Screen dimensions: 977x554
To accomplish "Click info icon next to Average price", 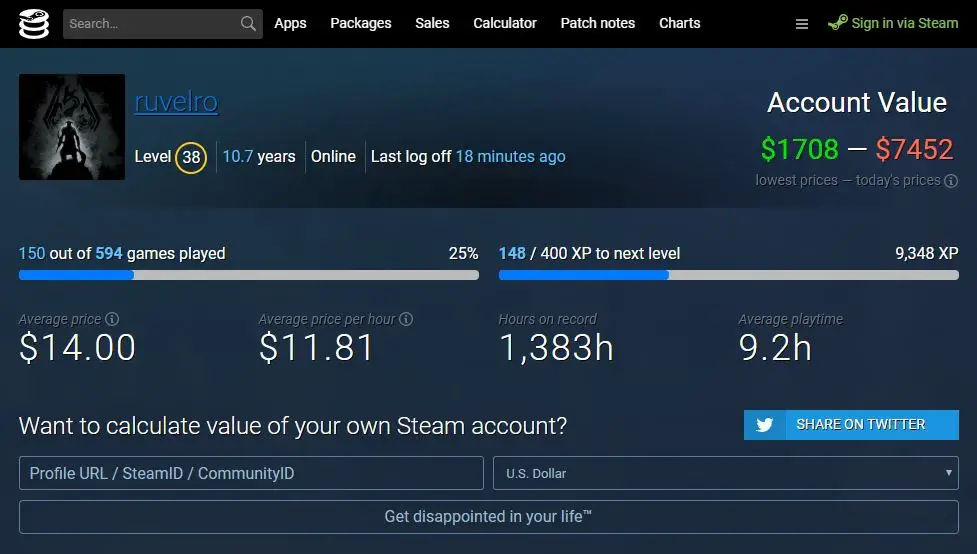I will click(112, 319).
